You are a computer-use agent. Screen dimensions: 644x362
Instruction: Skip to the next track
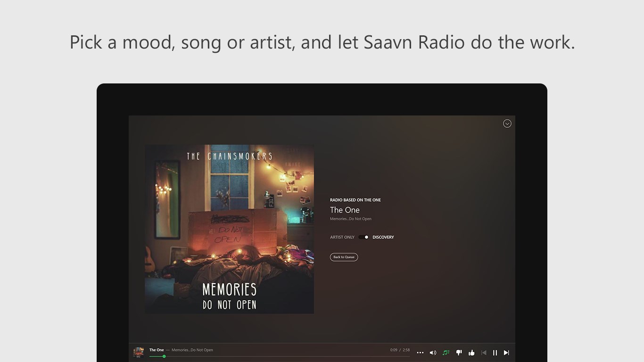(x=506, y=353)
